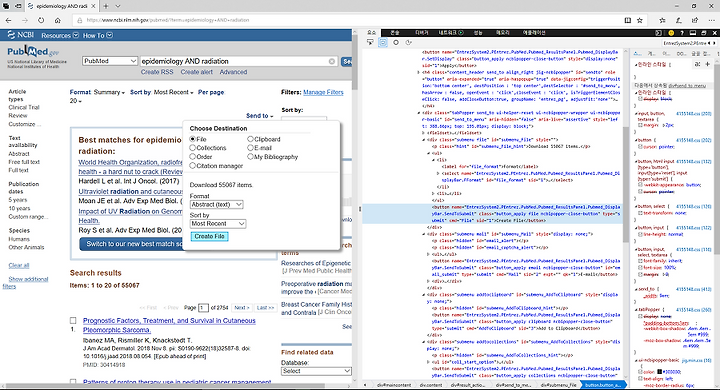This screenshot has height=390, width=720.
Task: Open DevTools feedback smiley icon
Action: pos(671,33)
